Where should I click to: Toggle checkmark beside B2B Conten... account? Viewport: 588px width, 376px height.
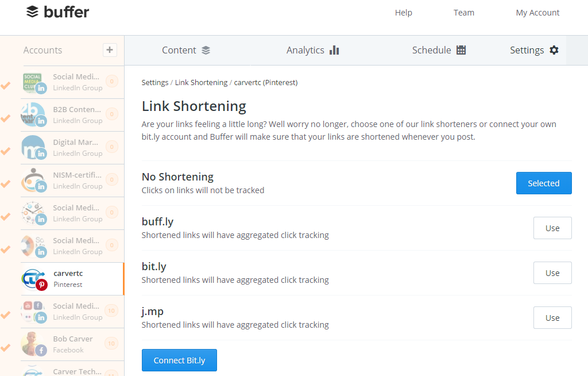coord(6,118)
